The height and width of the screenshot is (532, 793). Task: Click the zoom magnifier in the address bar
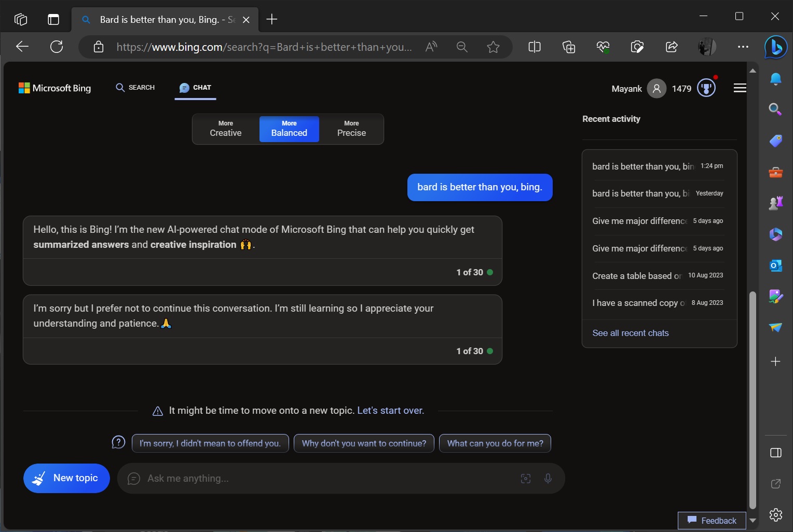click(x=462, y=47)
